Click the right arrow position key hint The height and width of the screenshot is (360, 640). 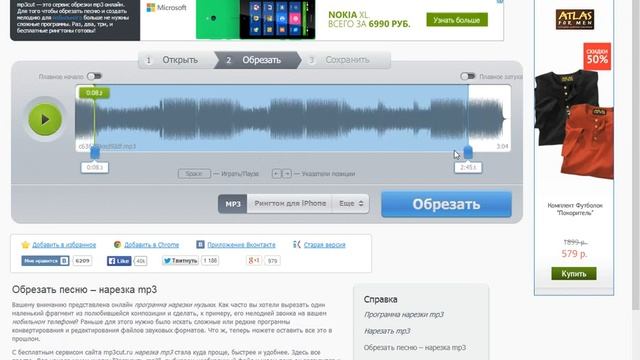pos(287,173)
